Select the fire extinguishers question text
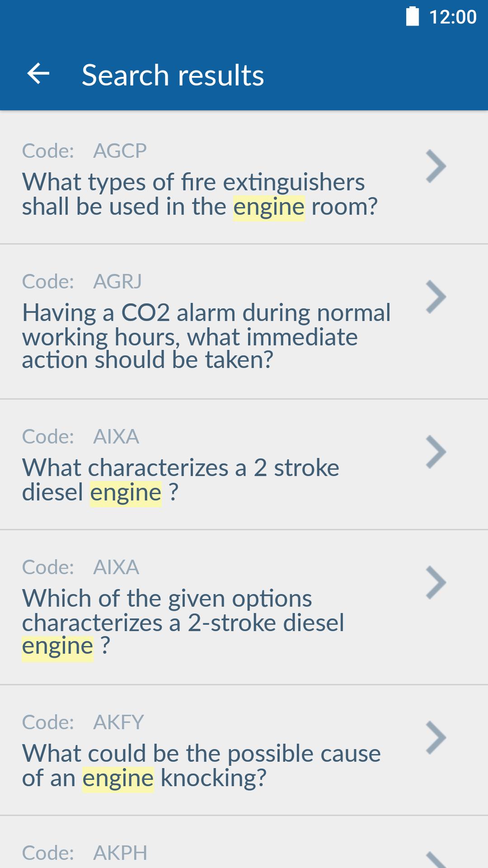This screenshot has width=488, height=868. point(200,194)
